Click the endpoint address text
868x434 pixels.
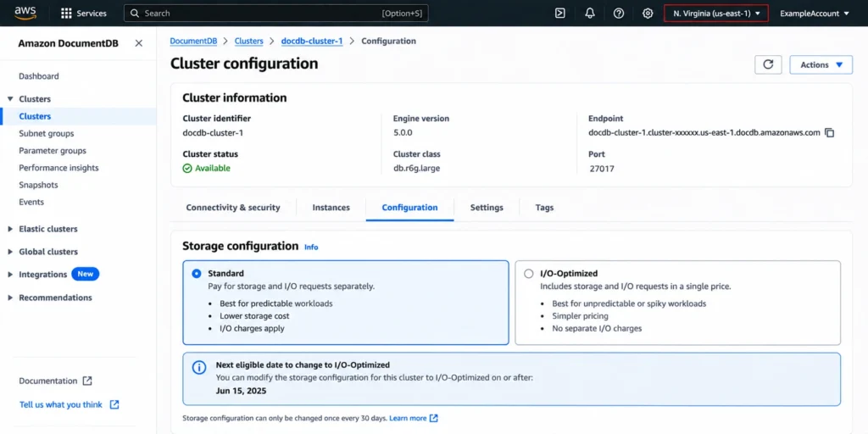704,133
